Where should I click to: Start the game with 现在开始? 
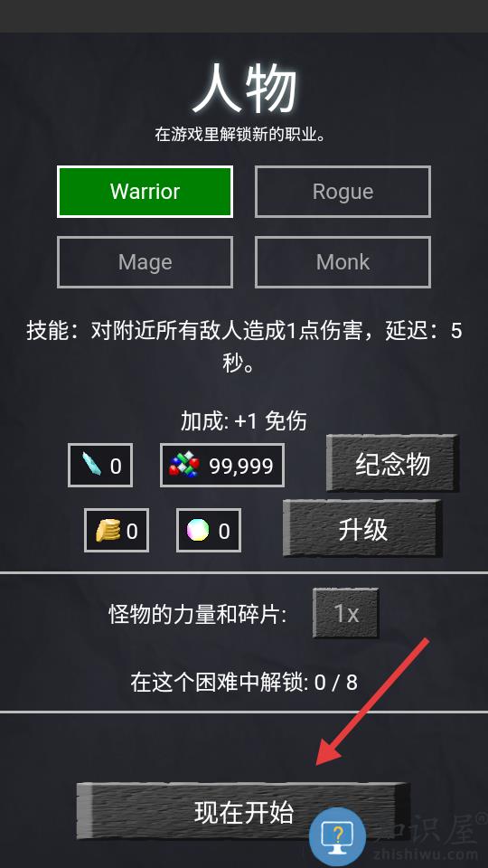tap(243, 812)
